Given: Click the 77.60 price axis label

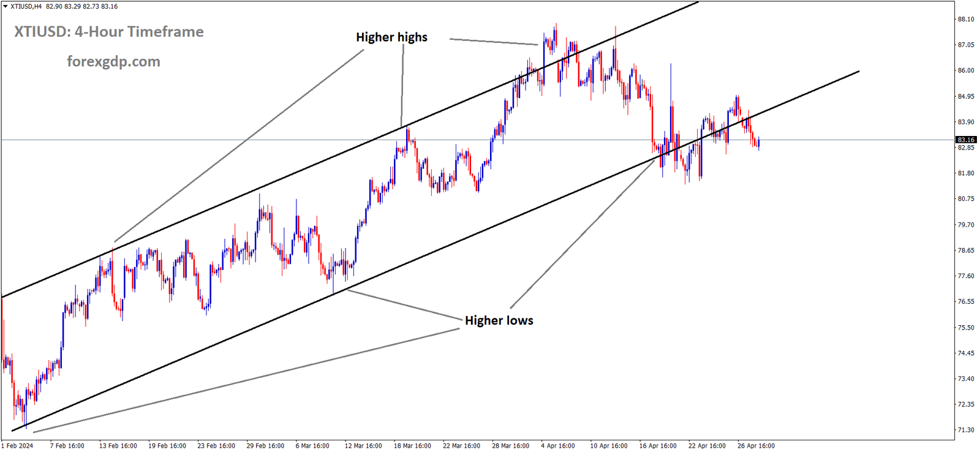Looking at the screenshot, I should click(x=966, y=276).
